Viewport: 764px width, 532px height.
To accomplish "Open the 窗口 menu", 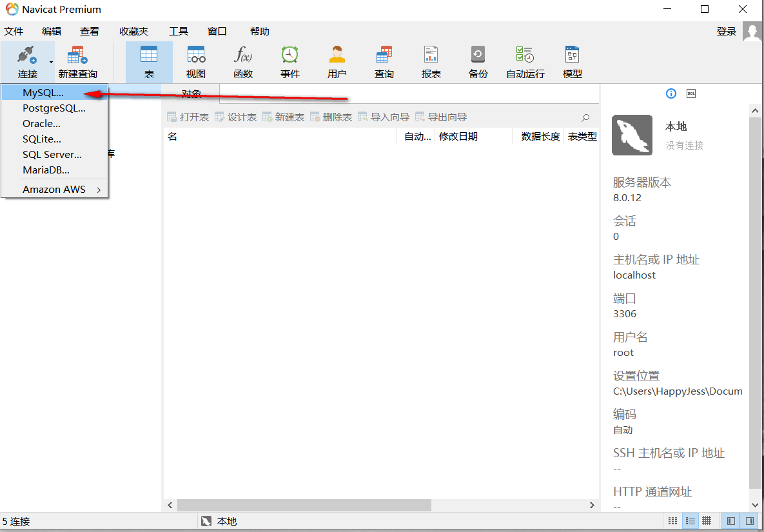I will click(217, 31).
